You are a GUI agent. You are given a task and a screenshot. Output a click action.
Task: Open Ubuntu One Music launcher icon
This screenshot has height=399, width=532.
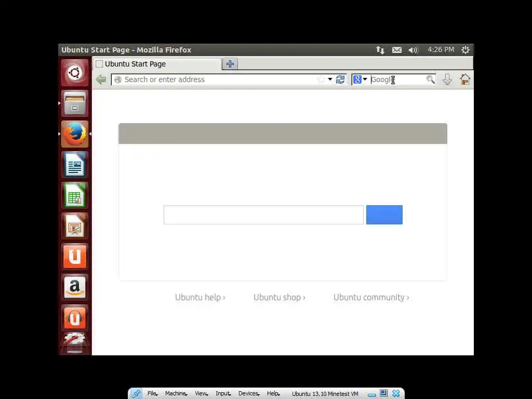click(75, 318)
